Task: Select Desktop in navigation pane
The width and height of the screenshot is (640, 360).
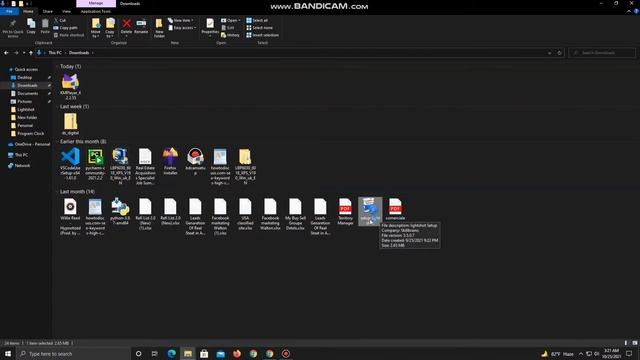Action: click(x=24, y=78)
